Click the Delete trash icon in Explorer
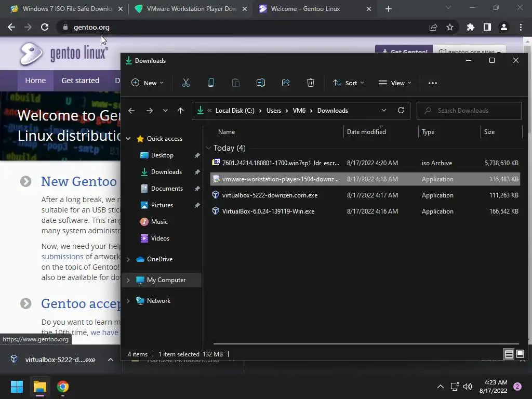 (x=311, y=83)
